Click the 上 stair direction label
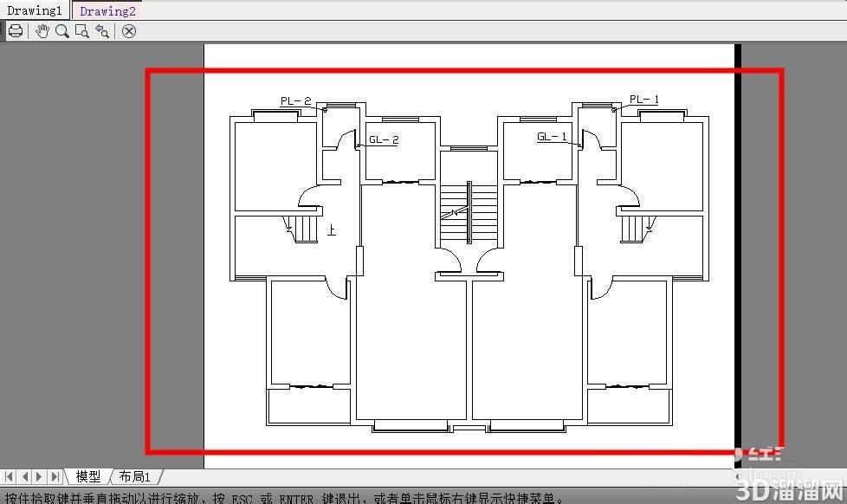 pyautogui.click(x=332, y=230)
